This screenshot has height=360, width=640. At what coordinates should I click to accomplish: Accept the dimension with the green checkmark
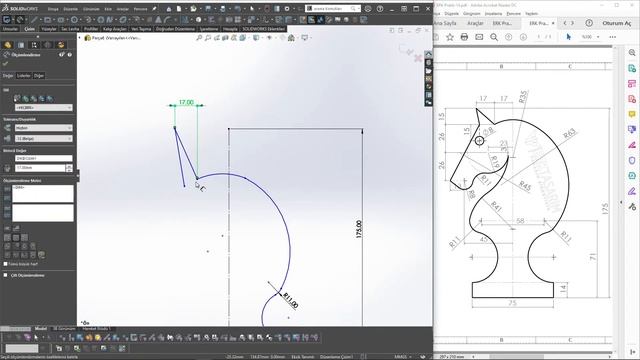click(x=5, y=64)
